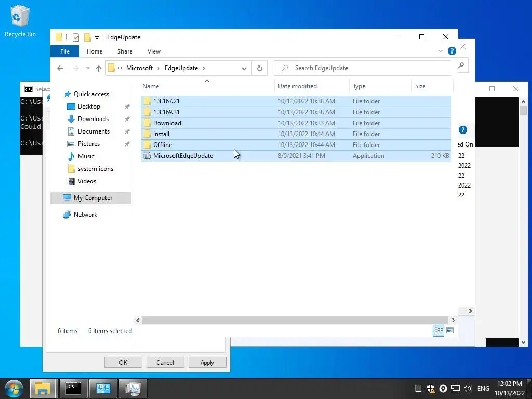Click the Forward navigation arrow
The width and height of the screenshot is (532, 399).
click(x=76, y=68)
